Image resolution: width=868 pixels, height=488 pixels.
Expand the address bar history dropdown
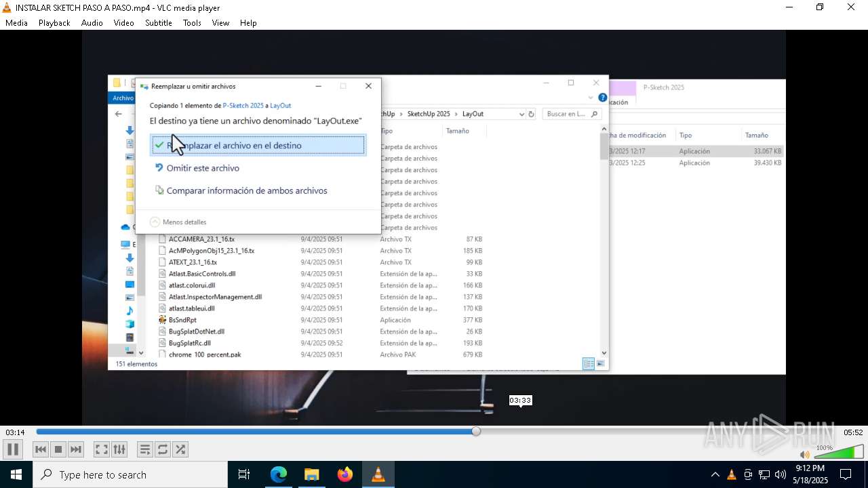[521, 114]
